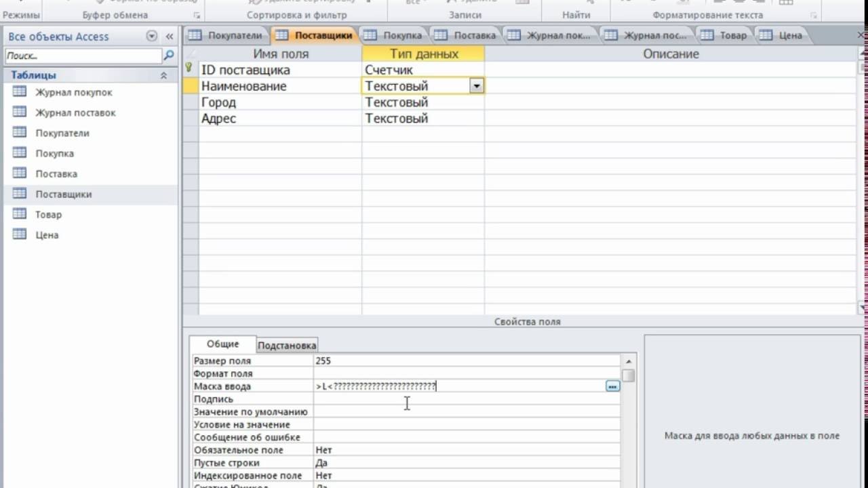Select the 'Поставщики' table in the navigation pane

(x=63, y=194)
